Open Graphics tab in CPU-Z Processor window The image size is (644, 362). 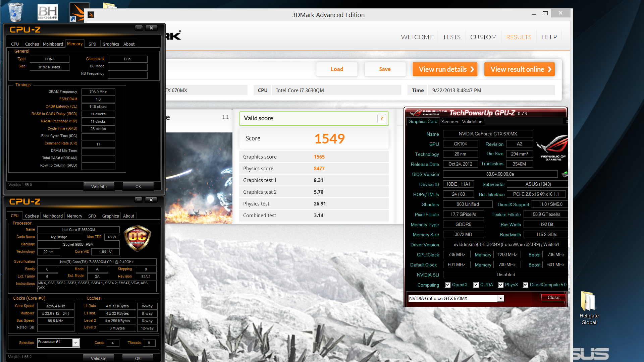coord(110,216)
